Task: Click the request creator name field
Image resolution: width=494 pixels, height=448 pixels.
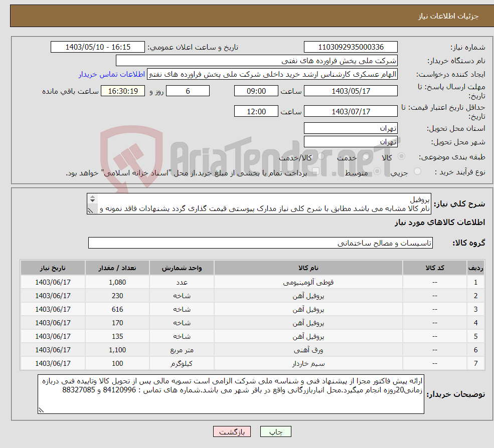Action: [272, 74]
